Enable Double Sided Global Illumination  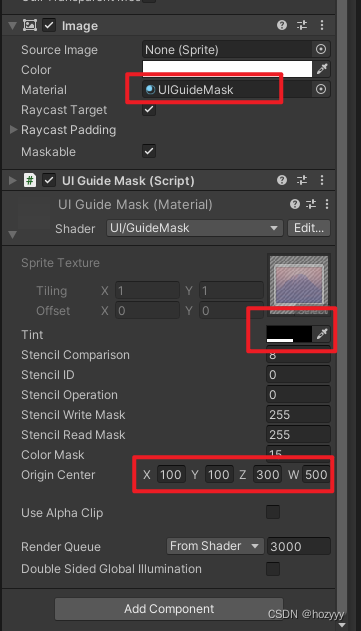pyautogui.click(x=273, y=569)
